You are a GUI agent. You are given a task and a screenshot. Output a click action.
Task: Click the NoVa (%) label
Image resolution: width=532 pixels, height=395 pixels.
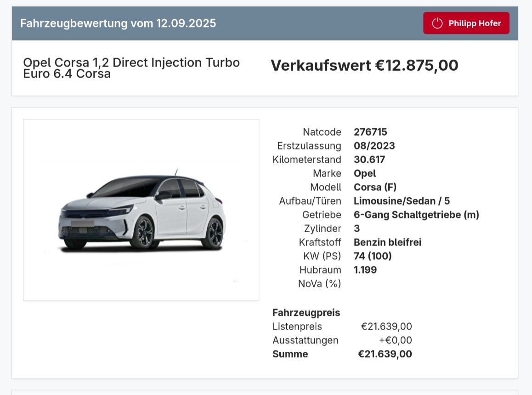[319, 284]
